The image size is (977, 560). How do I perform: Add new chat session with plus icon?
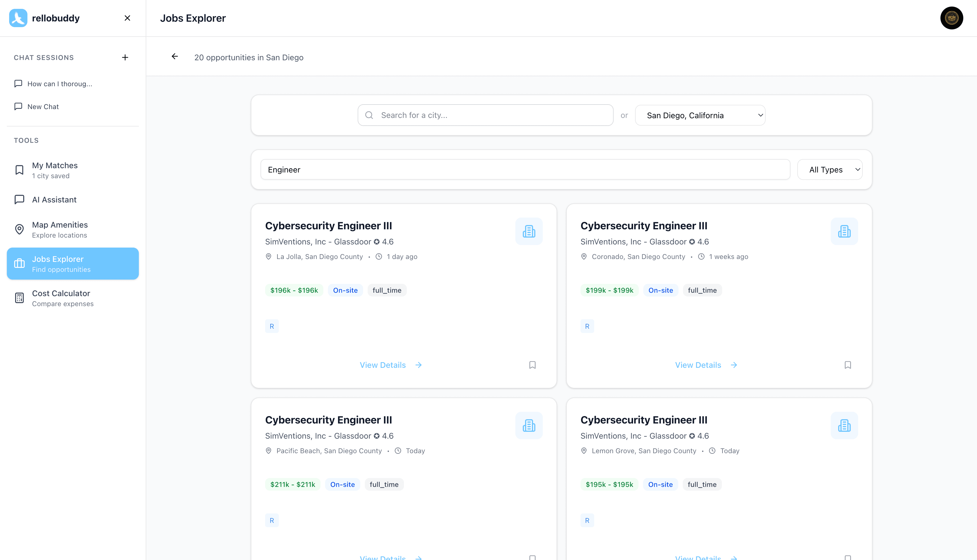click(x=125, y=57)
